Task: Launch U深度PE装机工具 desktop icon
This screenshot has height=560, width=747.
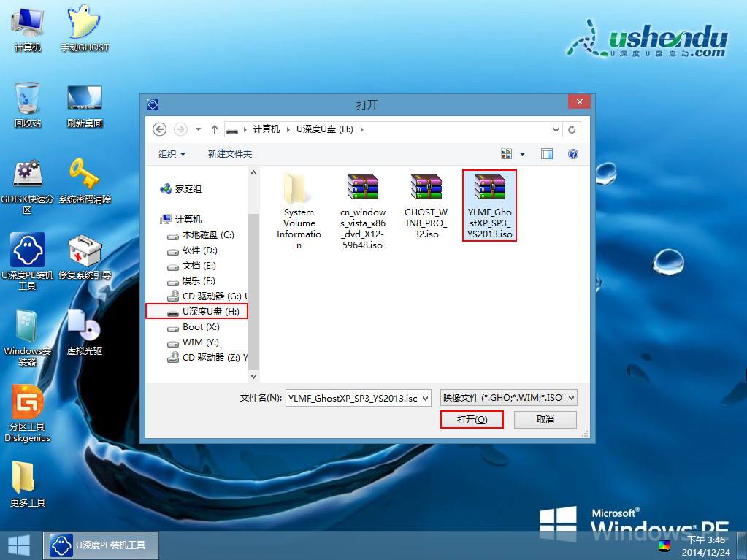Action: pyautogui.click(x=27, y=261)
